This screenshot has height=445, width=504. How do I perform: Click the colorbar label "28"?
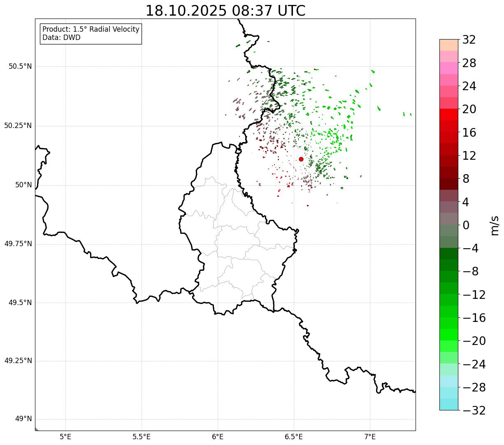point(469,63)
